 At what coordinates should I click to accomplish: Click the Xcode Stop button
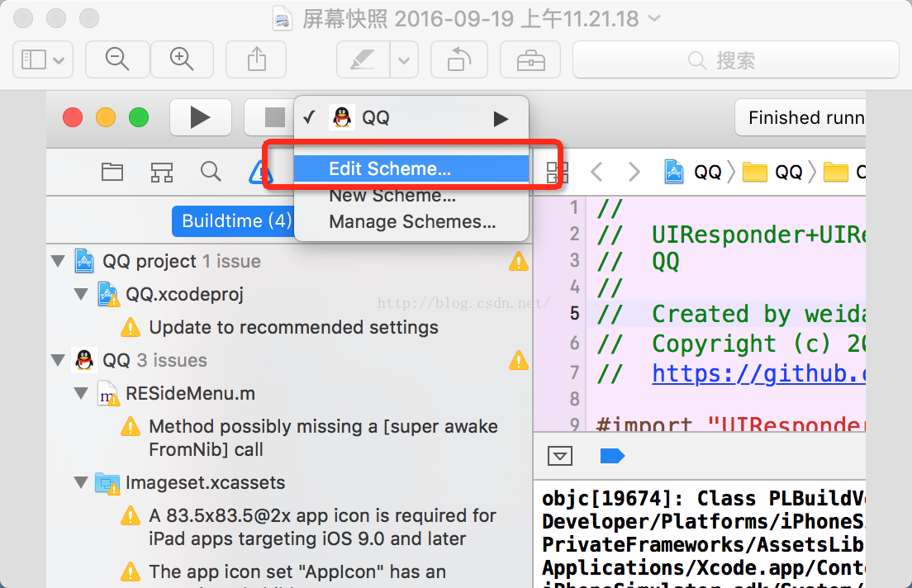pos(273,117)
